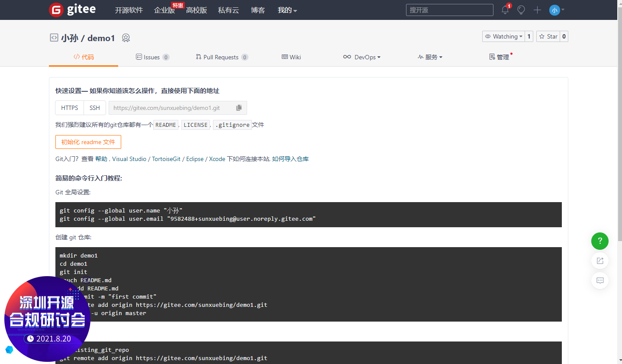Screen dimensions: 622x364
Task: Star the demo1 repository
Action: click(548, 36)
